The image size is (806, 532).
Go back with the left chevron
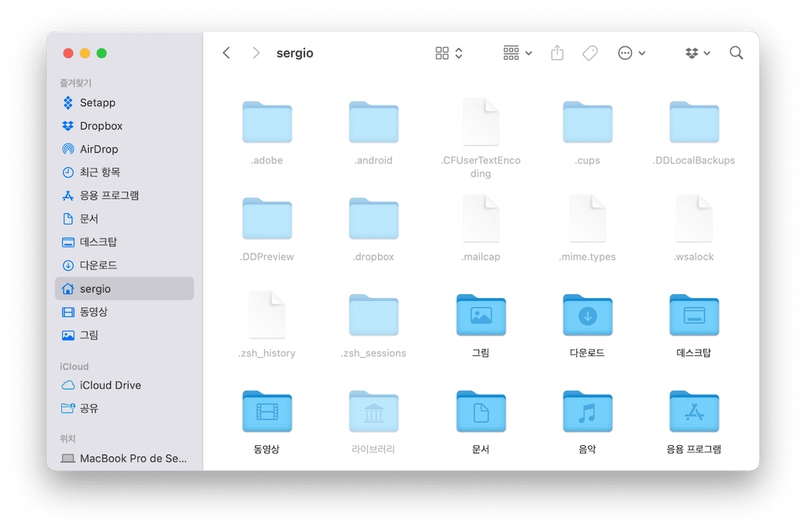(x=227, y=53)
